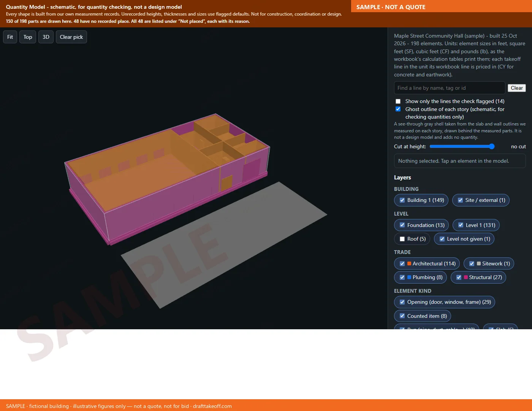
Task: Switch to 3D view
Action: (x=46, y=37)
